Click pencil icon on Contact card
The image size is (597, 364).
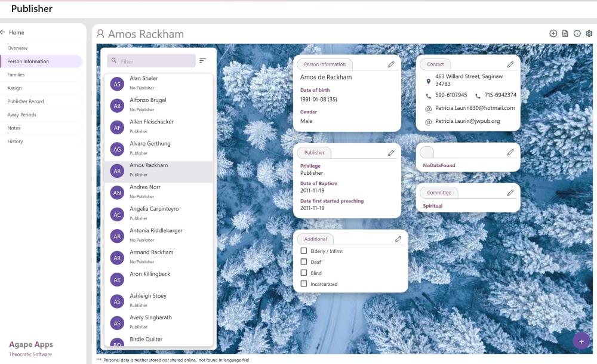[510, 64]
